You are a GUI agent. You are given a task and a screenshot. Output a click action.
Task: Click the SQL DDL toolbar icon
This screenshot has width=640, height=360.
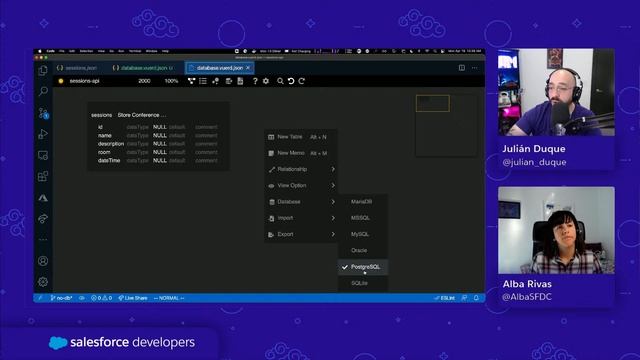point(229,81)
